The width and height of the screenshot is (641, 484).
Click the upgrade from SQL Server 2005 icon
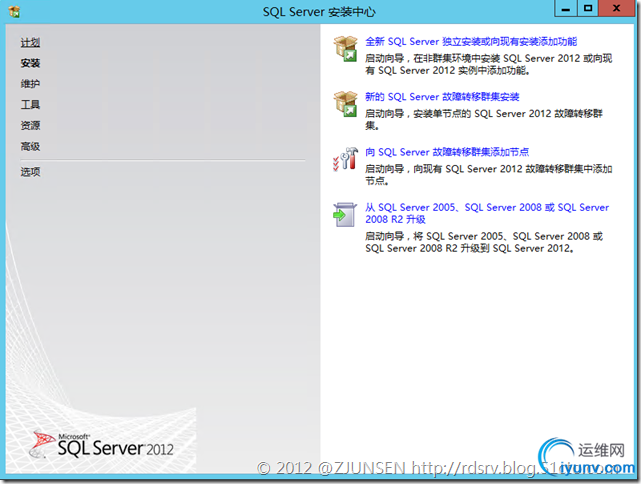345,214
